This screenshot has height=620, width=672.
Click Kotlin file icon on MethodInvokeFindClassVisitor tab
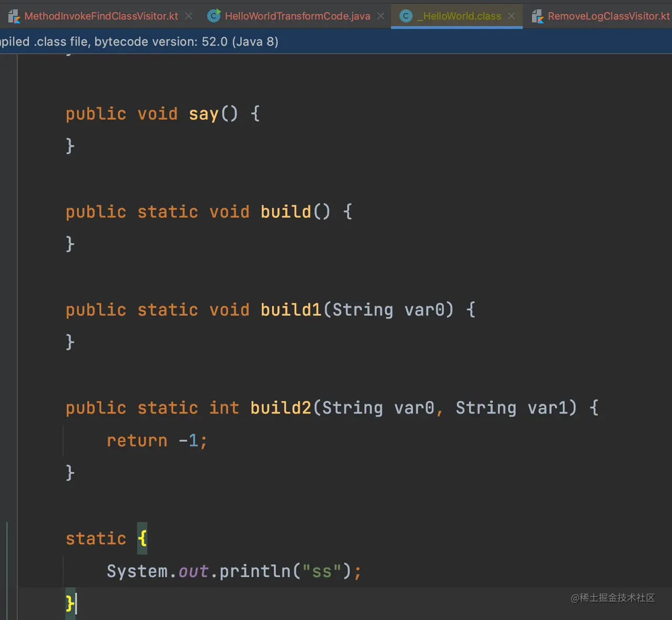coord(14,16)
